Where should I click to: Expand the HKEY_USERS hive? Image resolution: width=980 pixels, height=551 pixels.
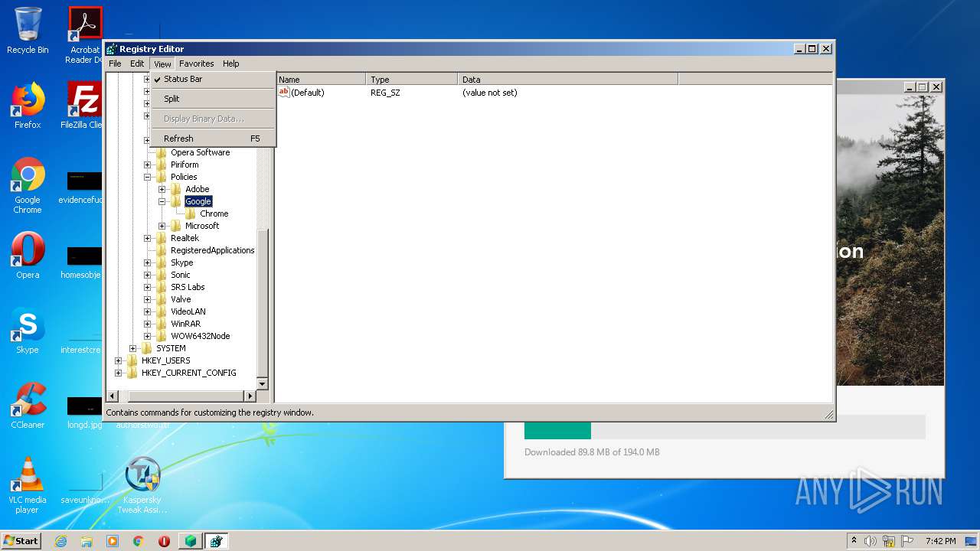pyautogui.click(x=119, y=360)
